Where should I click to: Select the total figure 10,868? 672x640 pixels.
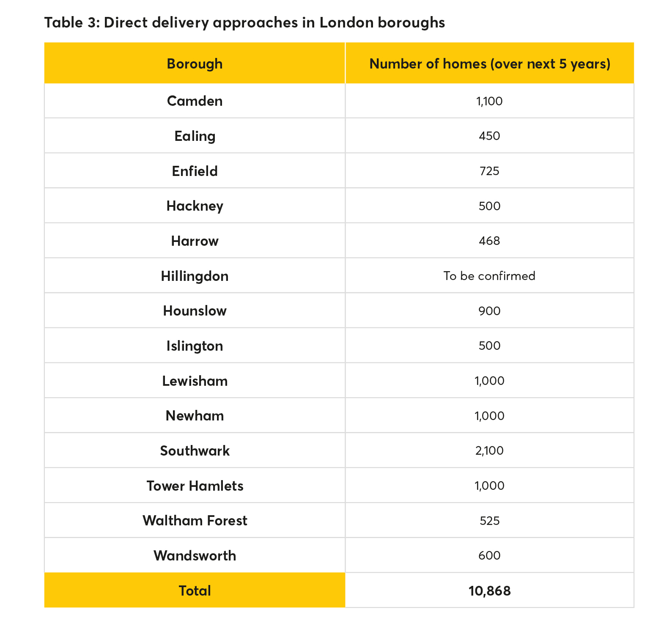pyautogui.click(x=489, y=591)
